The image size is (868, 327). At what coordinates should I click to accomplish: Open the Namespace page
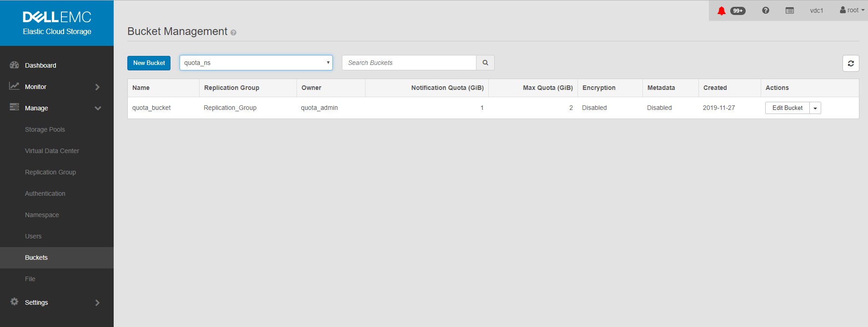42,215
